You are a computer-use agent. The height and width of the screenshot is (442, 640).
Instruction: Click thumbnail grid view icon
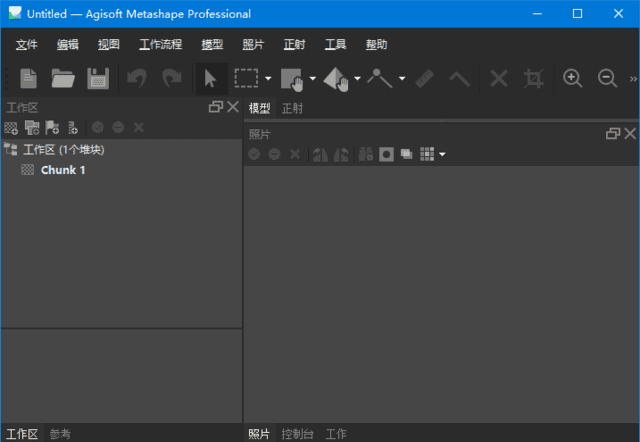pos(427,154)
